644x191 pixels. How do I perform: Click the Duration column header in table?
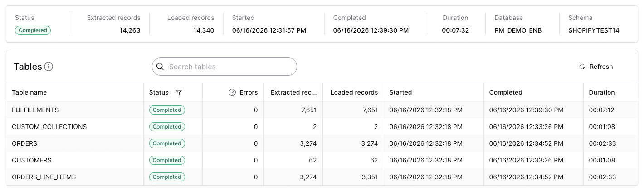(602, 92)
